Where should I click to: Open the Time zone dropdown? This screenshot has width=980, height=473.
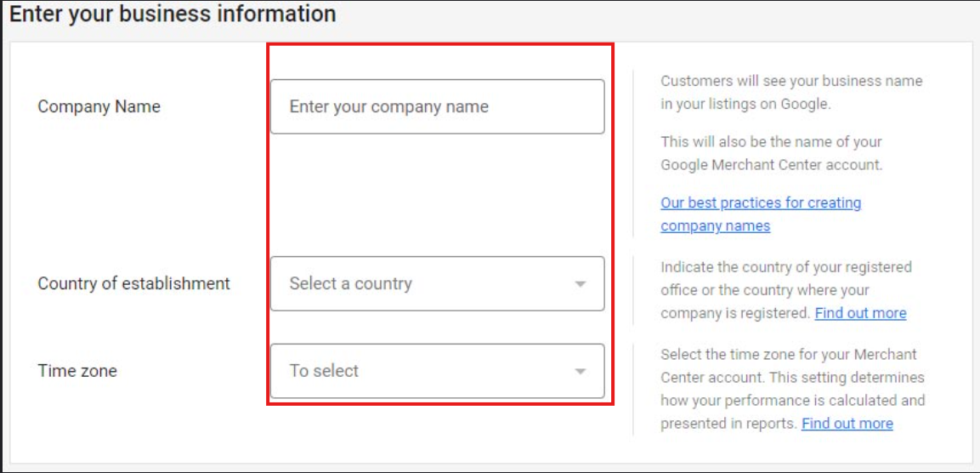coord(437,371)
